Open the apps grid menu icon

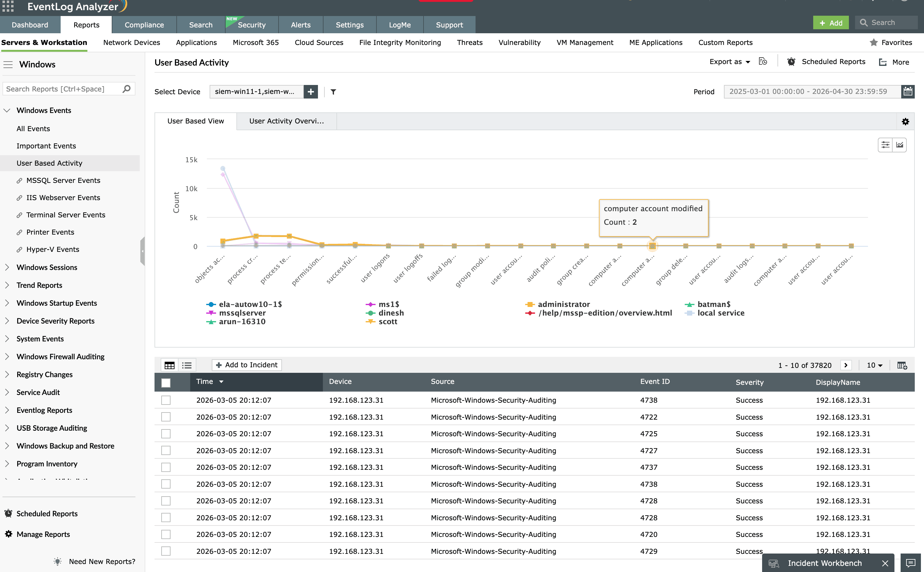click(x=8, y=6)
